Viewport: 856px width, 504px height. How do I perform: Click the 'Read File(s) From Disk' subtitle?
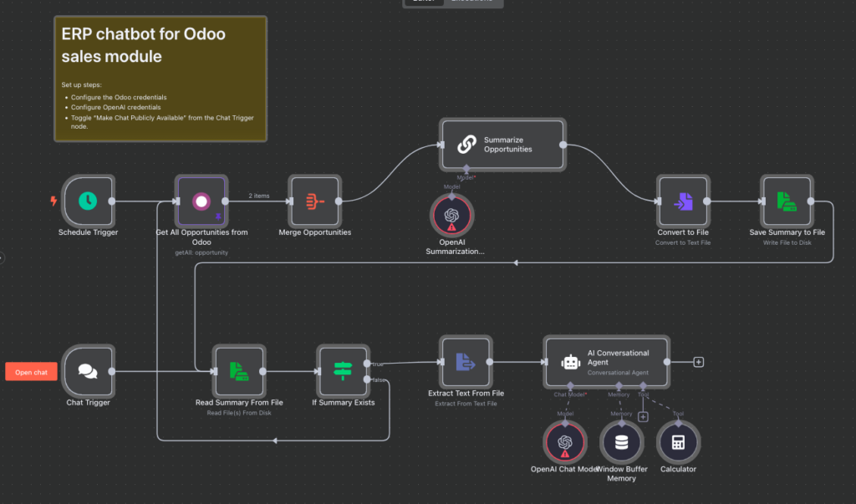[239, 413]
